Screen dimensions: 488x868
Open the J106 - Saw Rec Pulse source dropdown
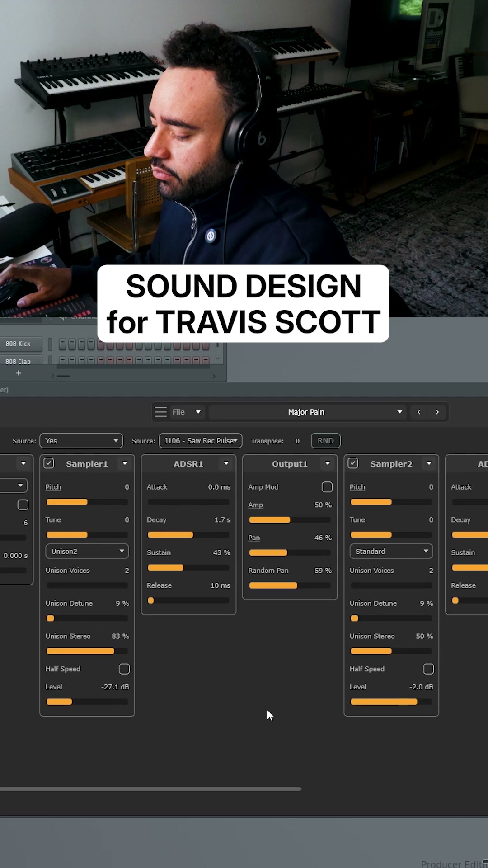[201, 441]
